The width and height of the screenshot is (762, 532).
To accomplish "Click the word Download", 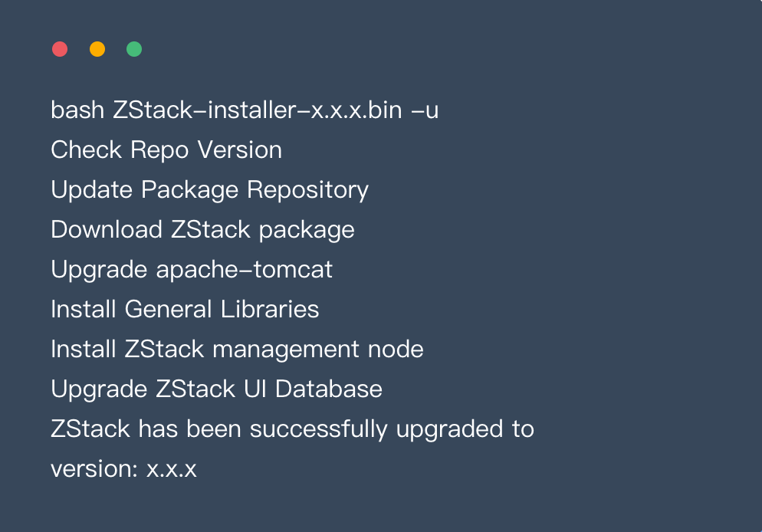I will tap(107, 229).
